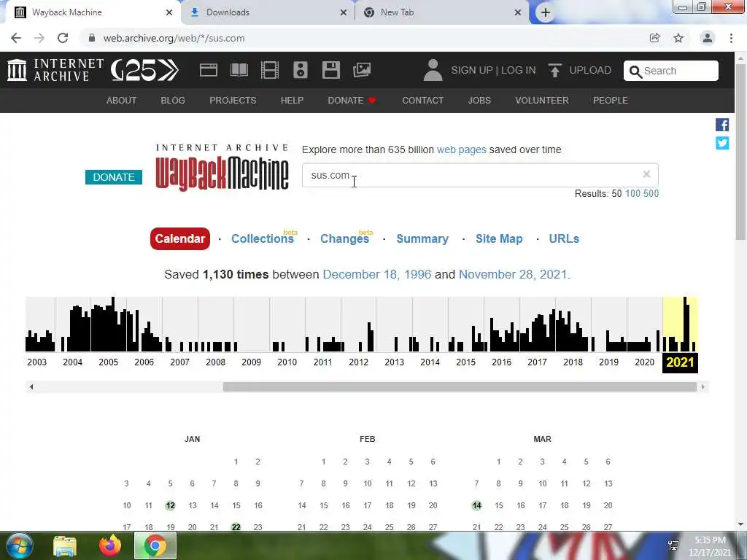747x560 pixels.
Task: Switch to Changes view
Action: [x=345, y=238]
